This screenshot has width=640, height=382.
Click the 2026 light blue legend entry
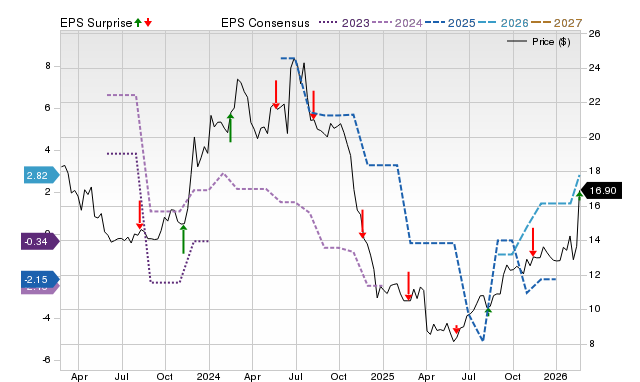click(503, 23)
